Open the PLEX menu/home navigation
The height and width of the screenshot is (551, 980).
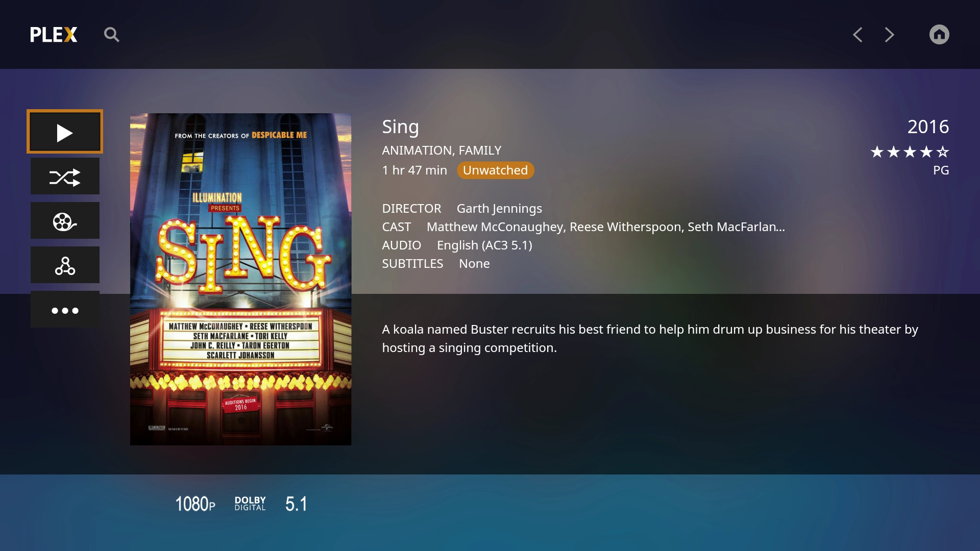[940, 34]
